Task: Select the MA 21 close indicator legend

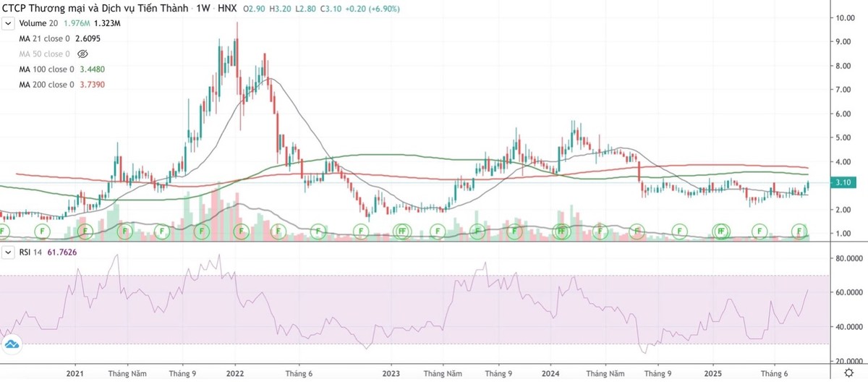Action: pos(43,38)
